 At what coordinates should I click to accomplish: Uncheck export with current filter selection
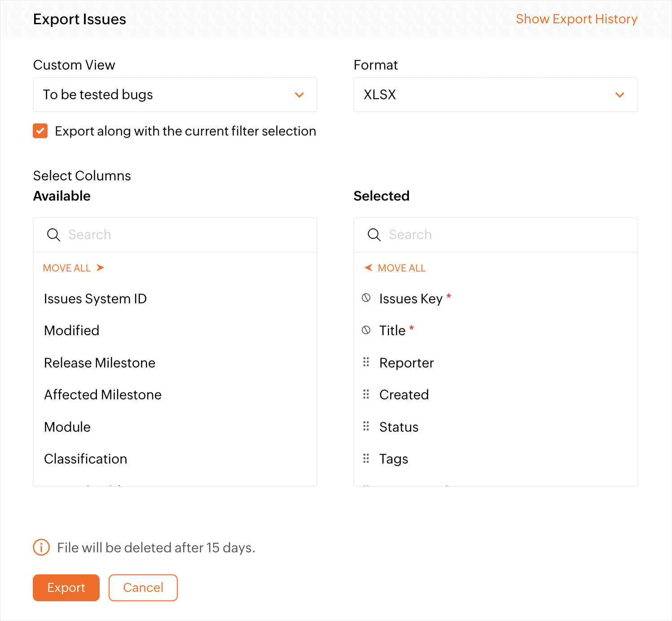40,131
